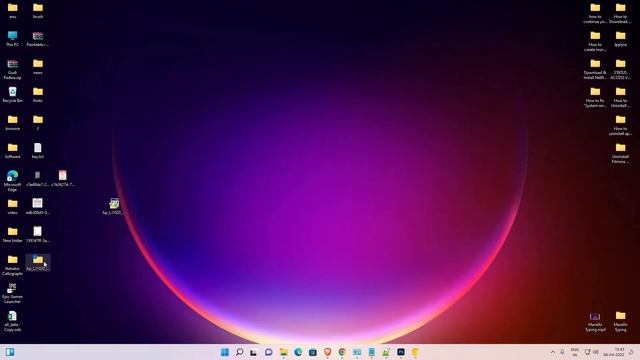
Task: Select the highlighted hp_LJ1020 folder
Action: (x=38, y=263)
